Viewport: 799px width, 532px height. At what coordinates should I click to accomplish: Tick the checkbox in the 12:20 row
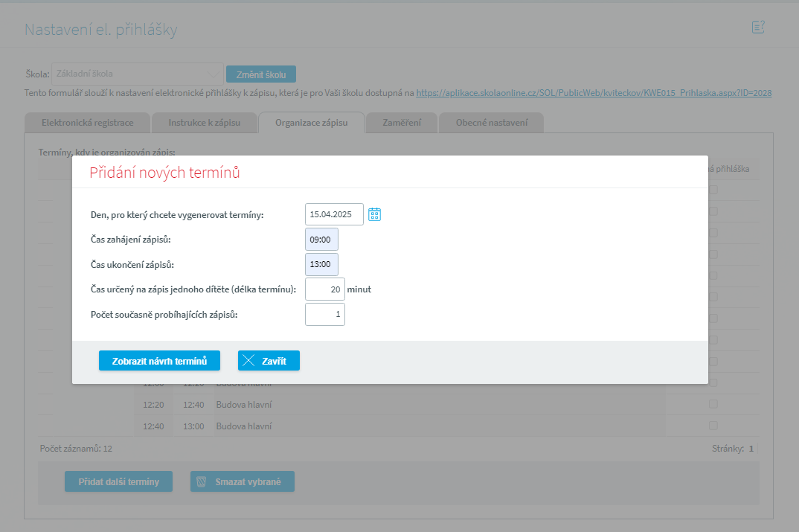tap(713, 404)
